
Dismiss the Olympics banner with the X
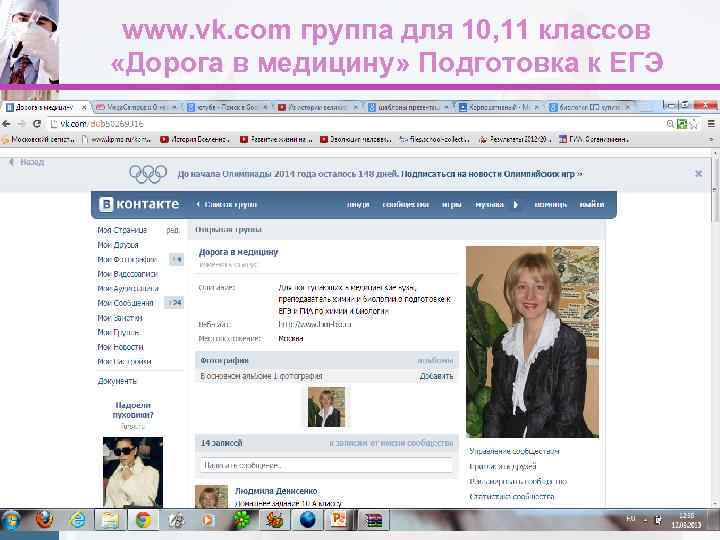pos(698,174)
